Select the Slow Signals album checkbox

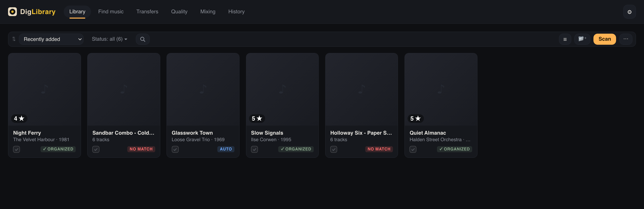(254, 149)
